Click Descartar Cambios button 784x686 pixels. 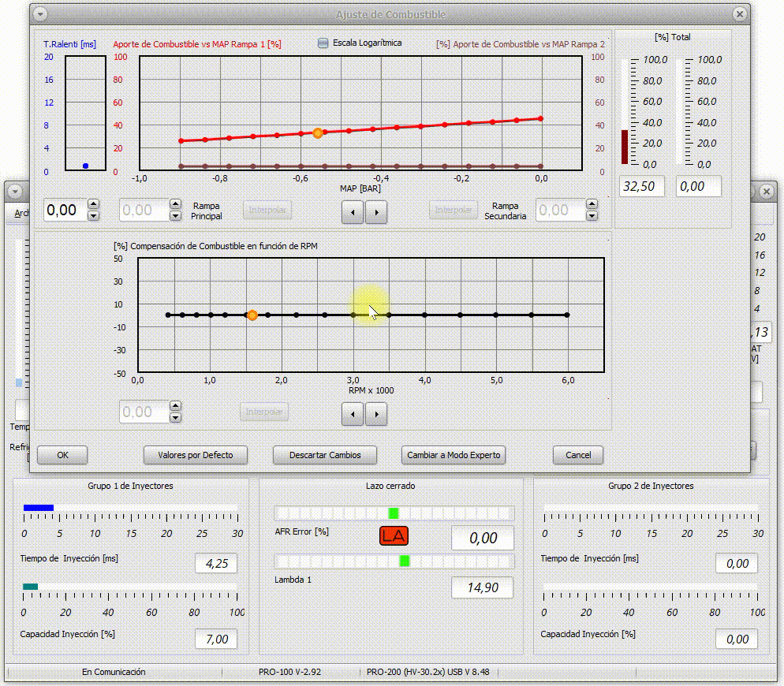[325, 455]
